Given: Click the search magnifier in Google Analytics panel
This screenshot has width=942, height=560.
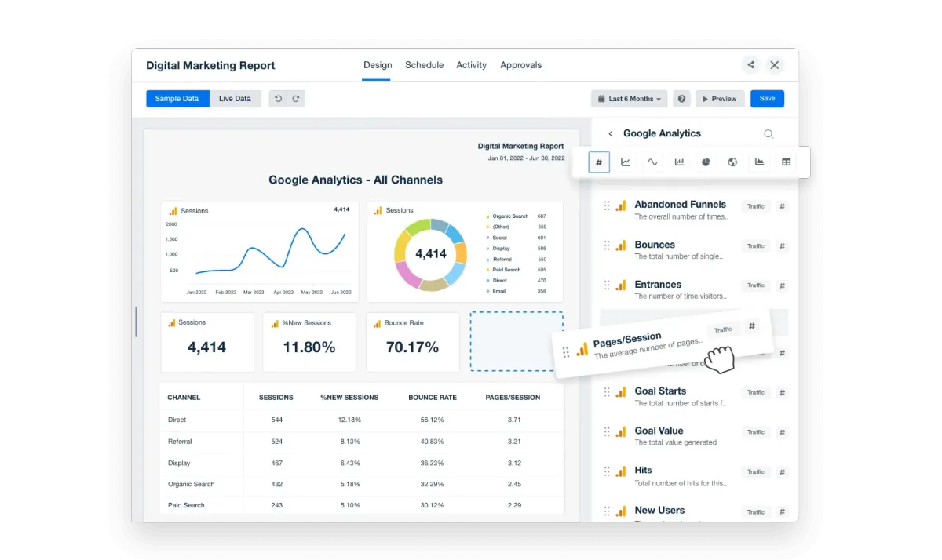Looking at the screenshot, I should pyautogui.click(x=769, y=134).
